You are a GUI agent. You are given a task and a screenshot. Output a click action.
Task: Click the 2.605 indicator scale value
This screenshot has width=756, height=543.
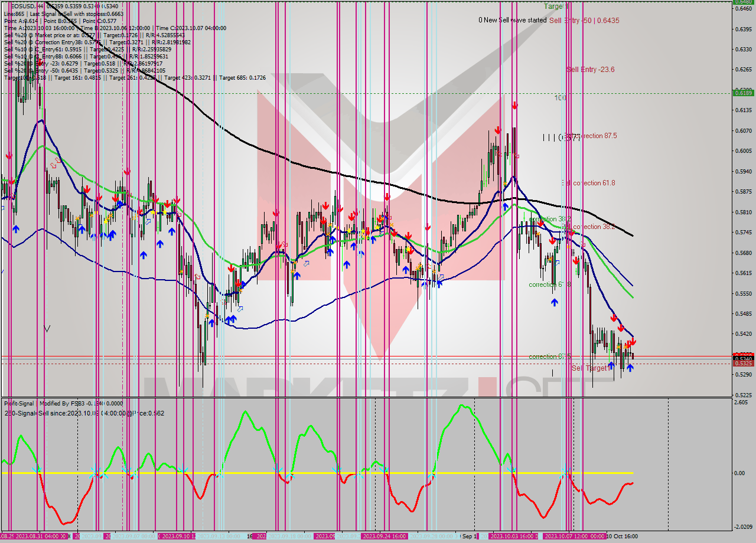(741, 403)
